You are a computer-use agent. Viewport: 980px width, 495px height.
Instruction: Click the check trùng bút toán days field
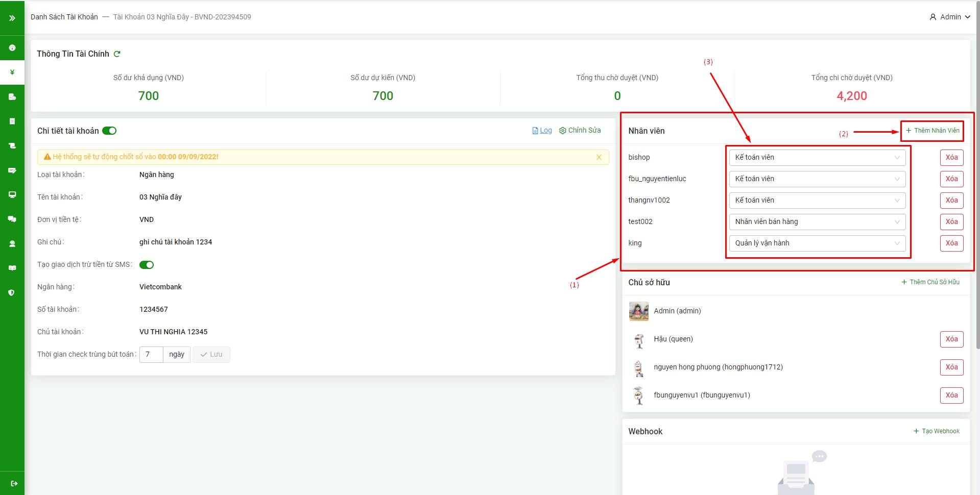151,355
